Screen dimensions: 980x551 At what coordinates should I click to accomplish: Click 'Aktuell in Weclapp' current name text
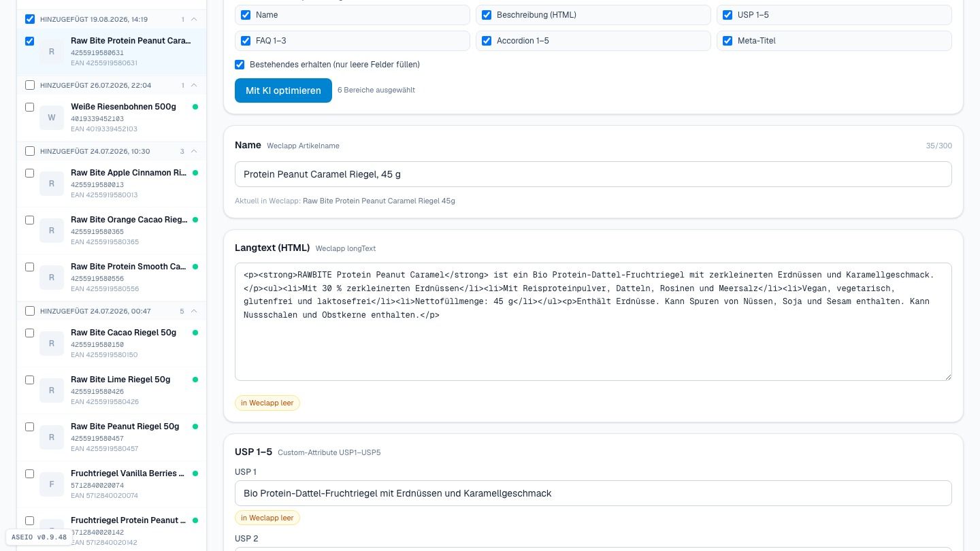tap(345, 201)
